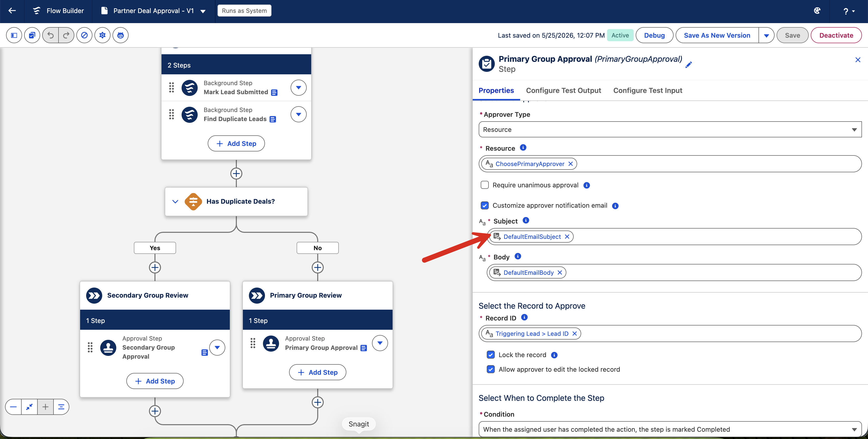The image size is (868, 439).
Task: Switch to Properties tab
Action: 496,90
